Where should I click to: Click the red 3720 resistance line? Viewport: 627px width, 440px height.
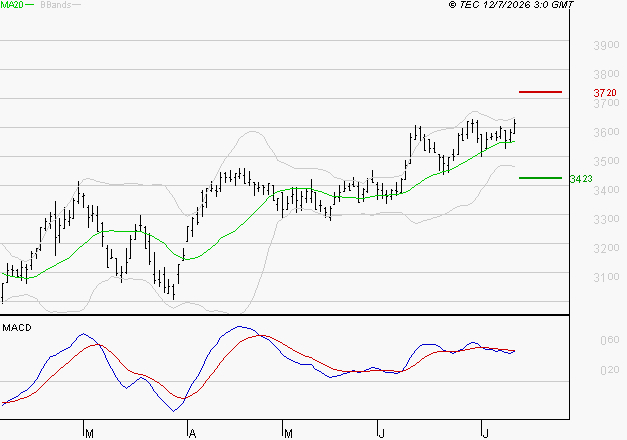pos(540,92)
